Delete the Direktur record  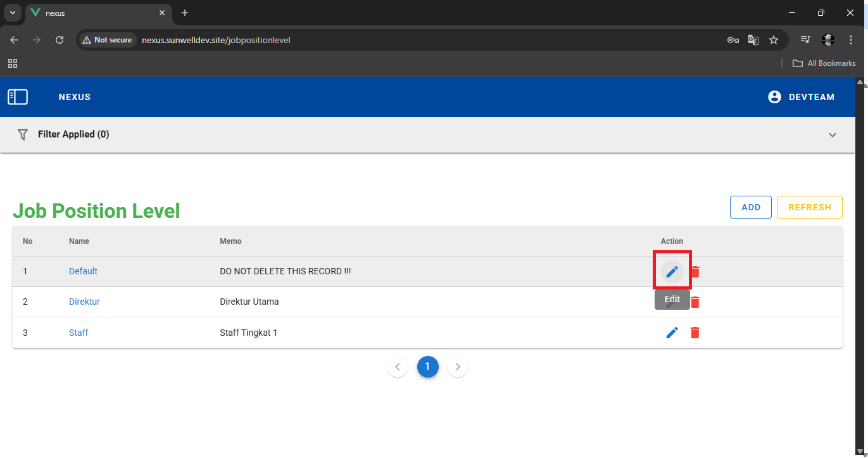coord(695,302)
